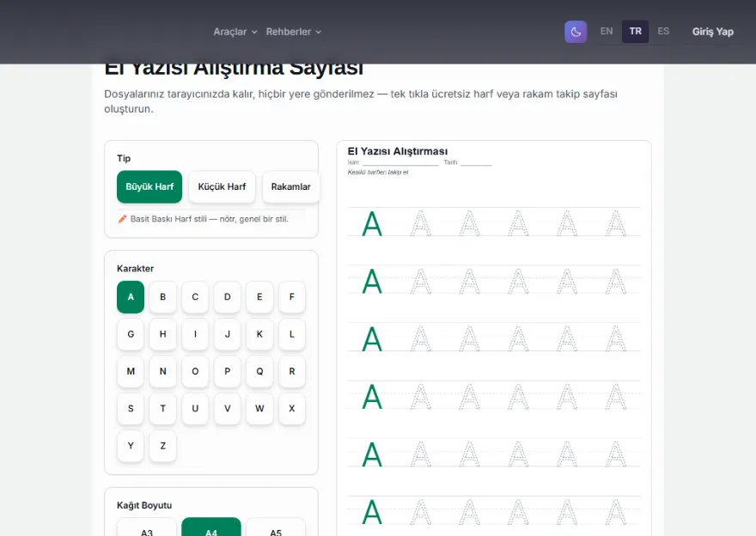Select the A4 paper size
The height and width of the screenshot is (536, 756).
tap(211, 527)
